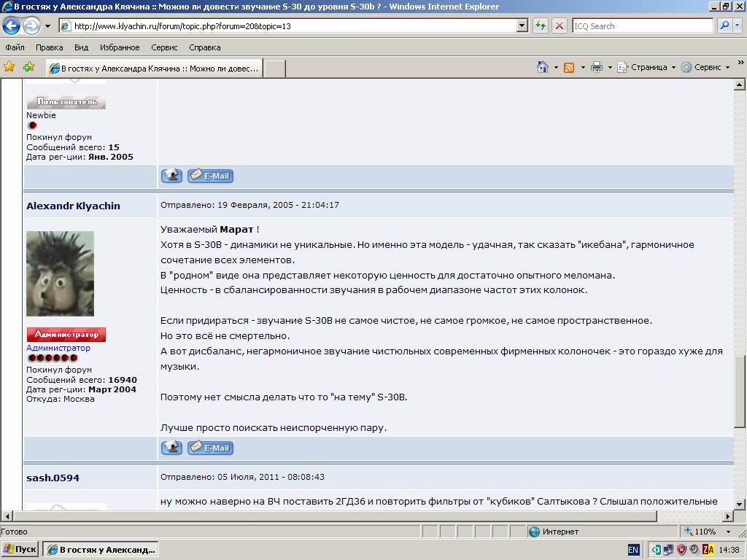Open profile icon under Alexandr Klyachin's post

(x=171, y=448)
